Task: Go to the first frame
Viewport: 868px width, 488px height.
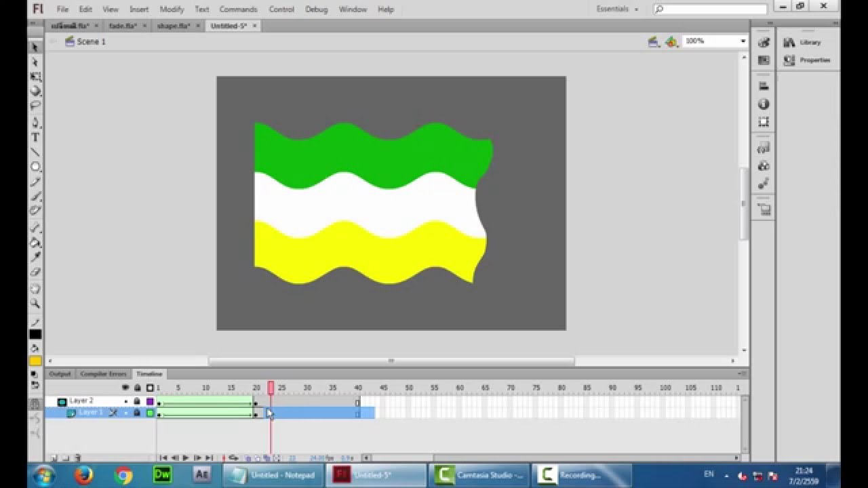Action: coord(163,458)
